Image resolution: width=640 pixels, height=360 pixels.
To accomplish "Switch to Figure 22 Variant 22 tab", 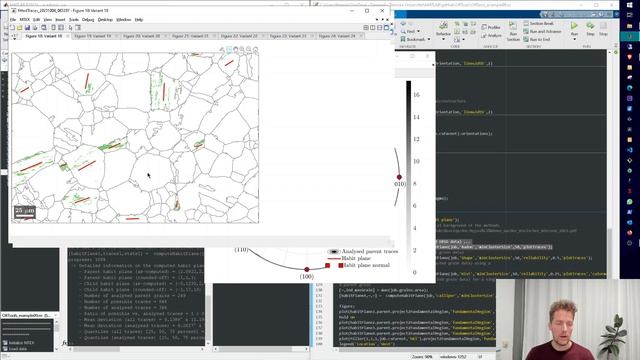I will click(239, 36).
